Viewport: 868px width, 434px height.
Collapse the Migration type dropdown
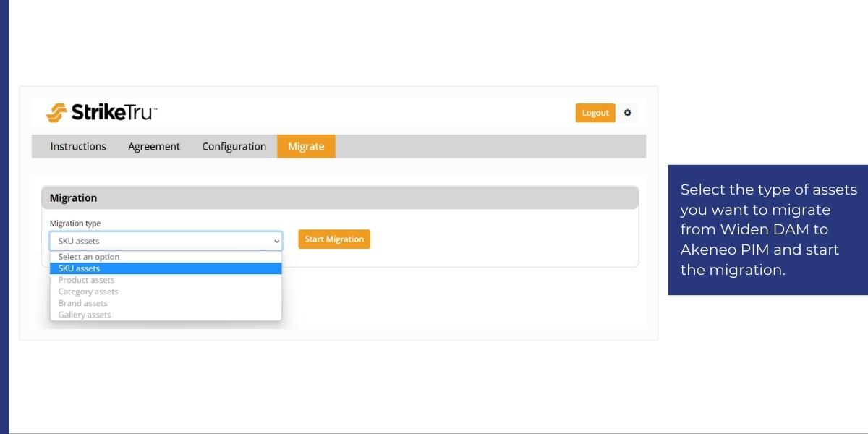click(x=166, y=241)
